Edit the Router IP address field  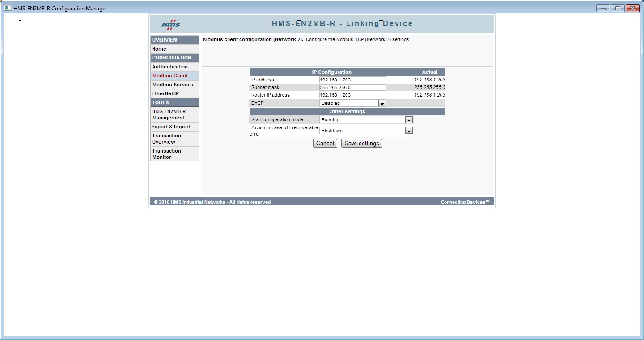[x=352, y=95]
